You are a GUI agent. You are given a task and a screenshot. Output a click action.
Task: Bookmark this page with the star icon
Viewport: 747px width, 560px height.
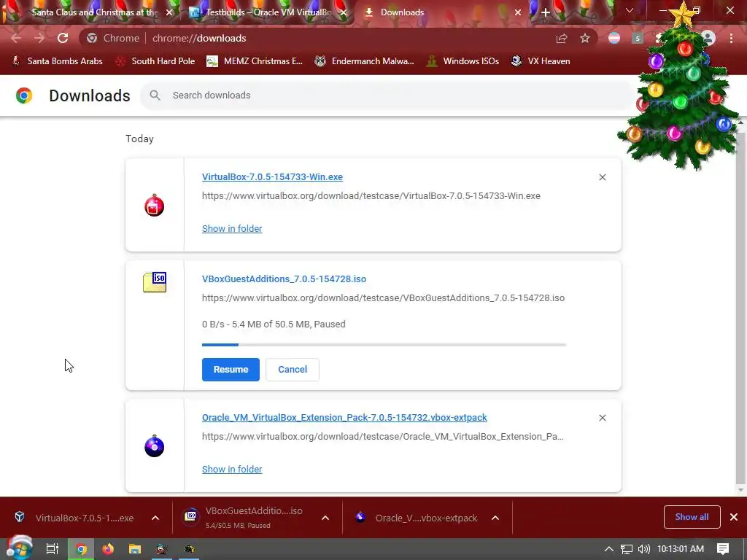pos(585,38)
